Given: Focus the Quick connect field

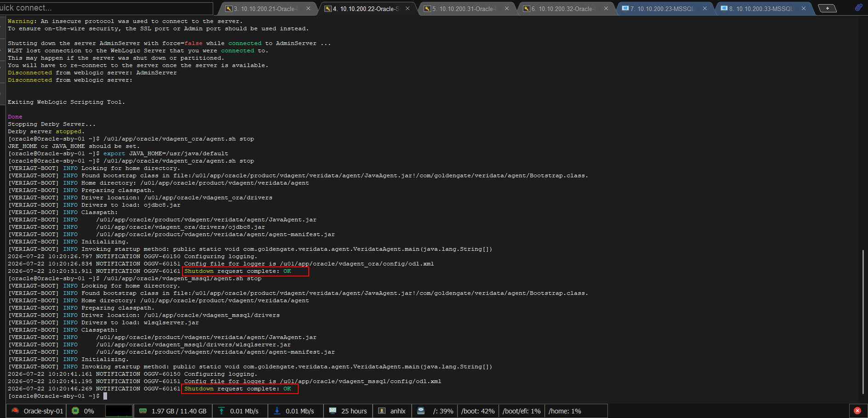Looking at the screenshot, I should click(x=106, y=8).
